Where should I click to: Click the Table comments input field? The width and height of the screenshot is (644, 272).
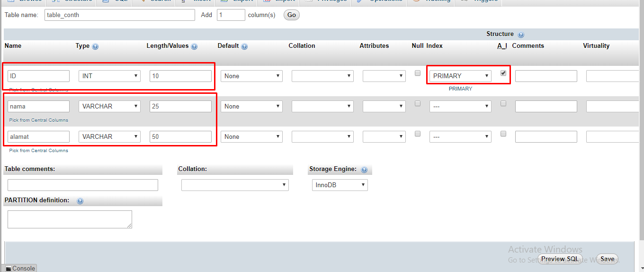[83, 185]
